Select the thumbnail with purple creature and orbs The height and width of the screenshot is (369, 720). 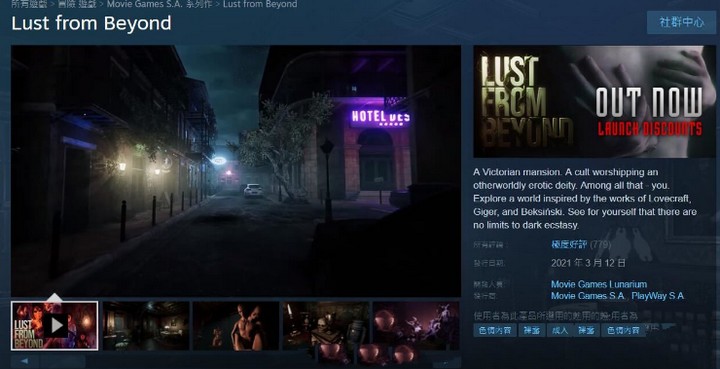click(x=416, y=325)
